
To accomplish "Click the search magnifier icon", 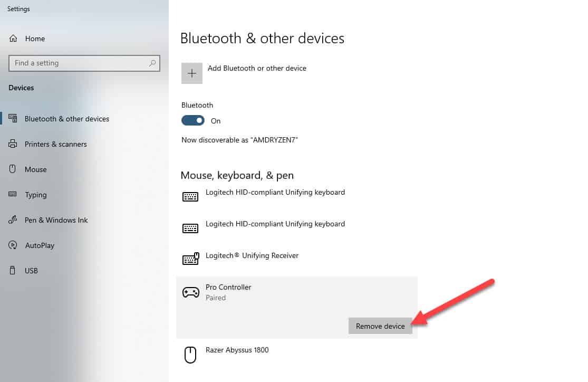I will click(152, 63).
